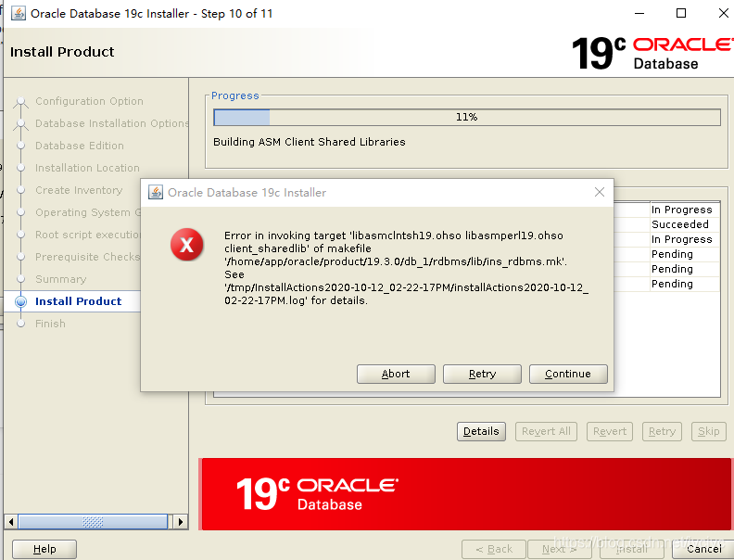The image size is (734, 560).
Task: Click the Abort button in error dialog
Action: pyautogui.click(x=396, y=374)
